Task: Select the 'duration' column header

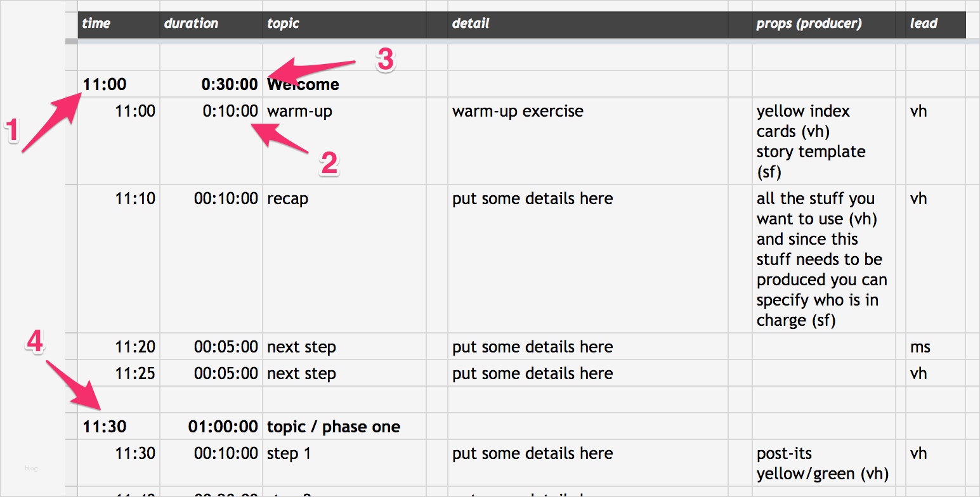Action: tap(191, 24)
